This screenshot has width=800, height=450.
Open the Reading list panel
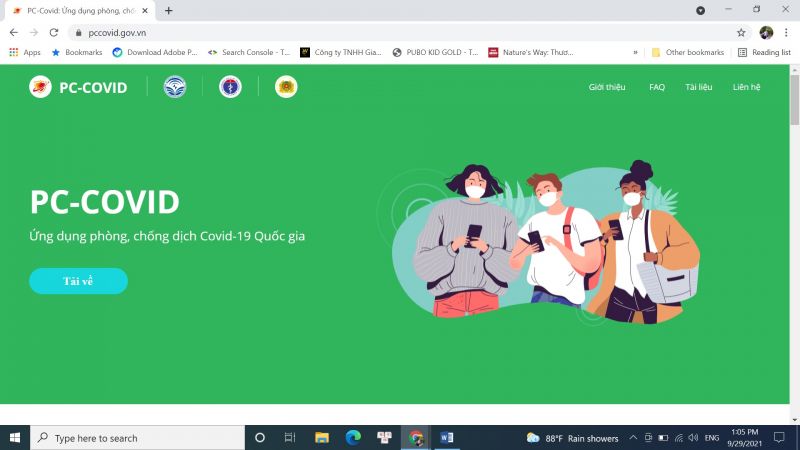tap(764, 52)
